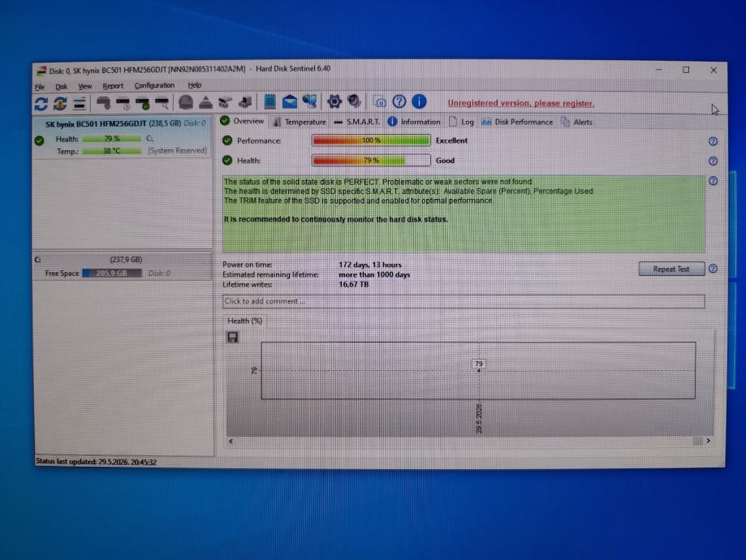Viewport: 746px width, 560px height.
Task: Open the question mark help toolbar icon
Action: [x=399, y=101]
